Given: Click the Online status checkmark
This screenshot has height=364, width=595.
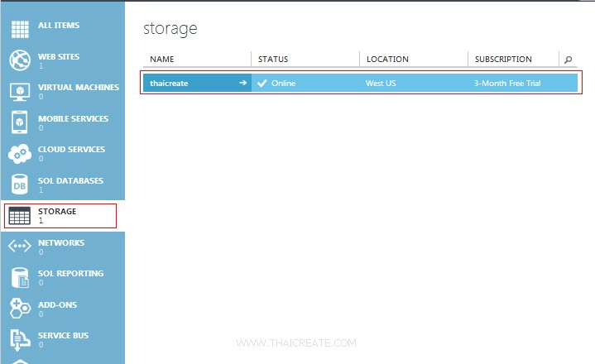Looking at the screenshot, I should point(262,83).
